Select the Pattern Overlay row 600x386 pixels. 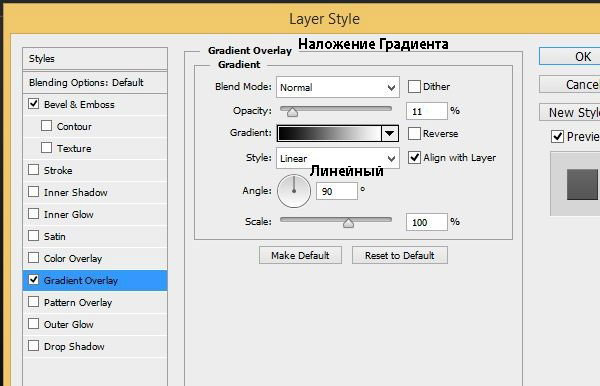point(95,302)
